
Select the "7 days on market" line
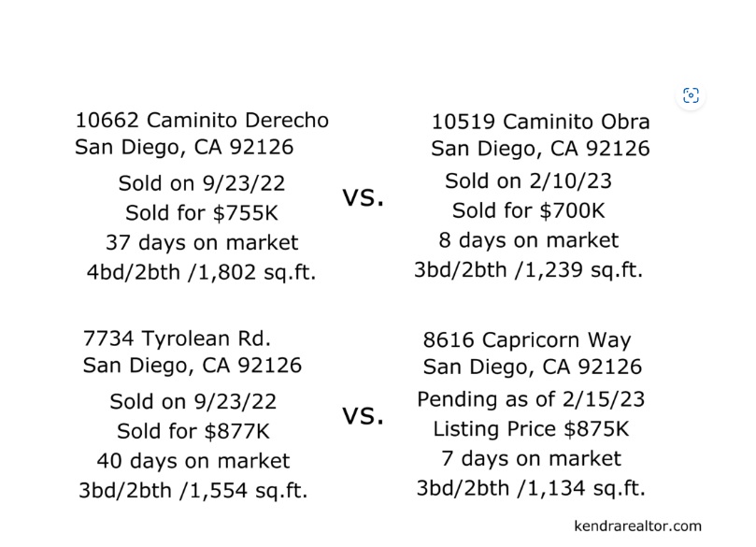[x=531, y=458]
